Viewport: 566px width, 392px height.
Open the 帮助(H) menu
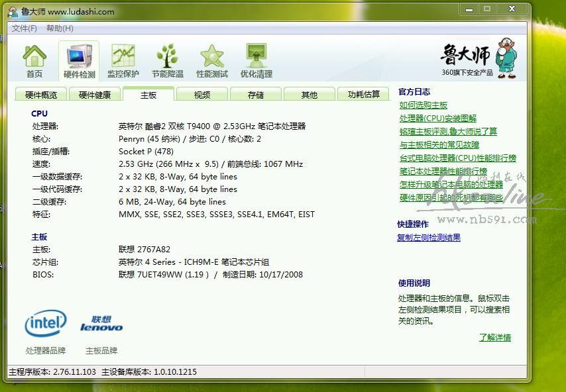[x=60, y=28]
